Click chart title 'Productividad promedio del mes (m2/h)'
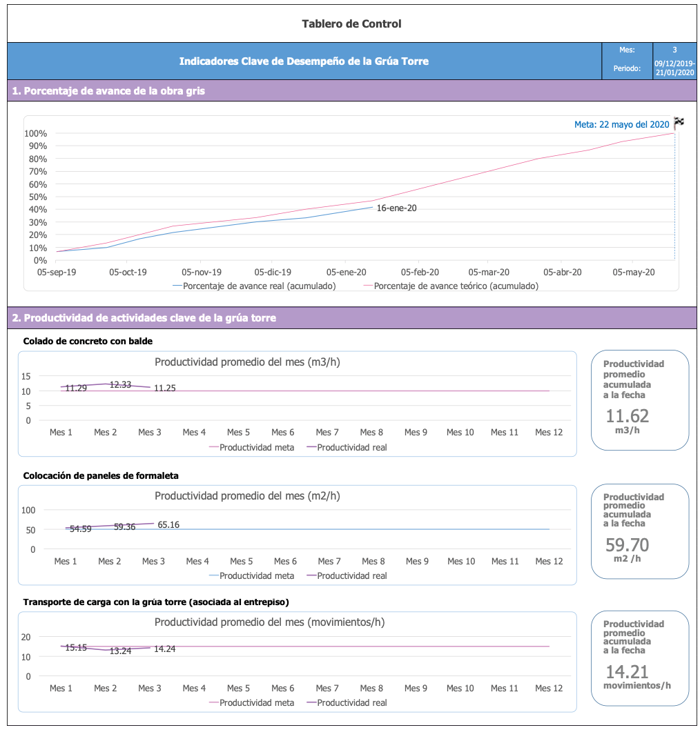Screen dimensions: 700x730 tap(247, 495)
